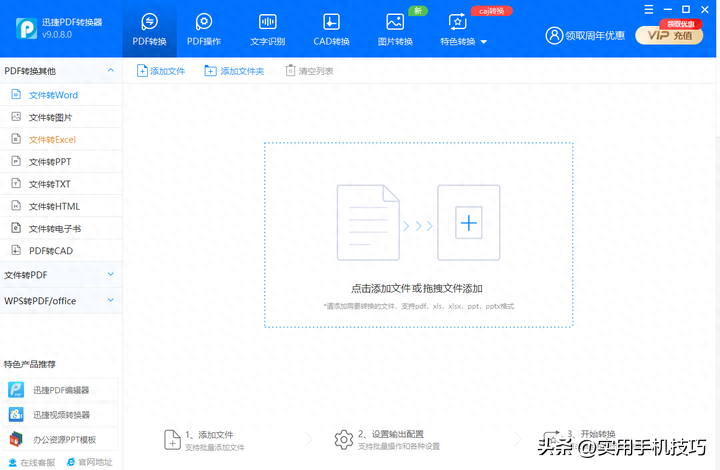The height and width of the screenshot is (470, 720).
Task: Select 文件转HTML in the sidebar
Action: (61, 206)
